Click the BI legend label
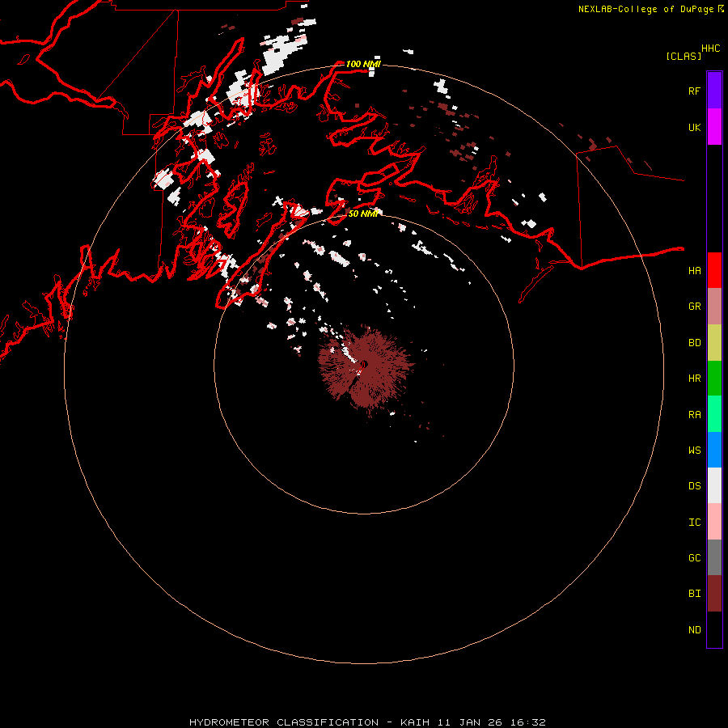 point(694,594)
